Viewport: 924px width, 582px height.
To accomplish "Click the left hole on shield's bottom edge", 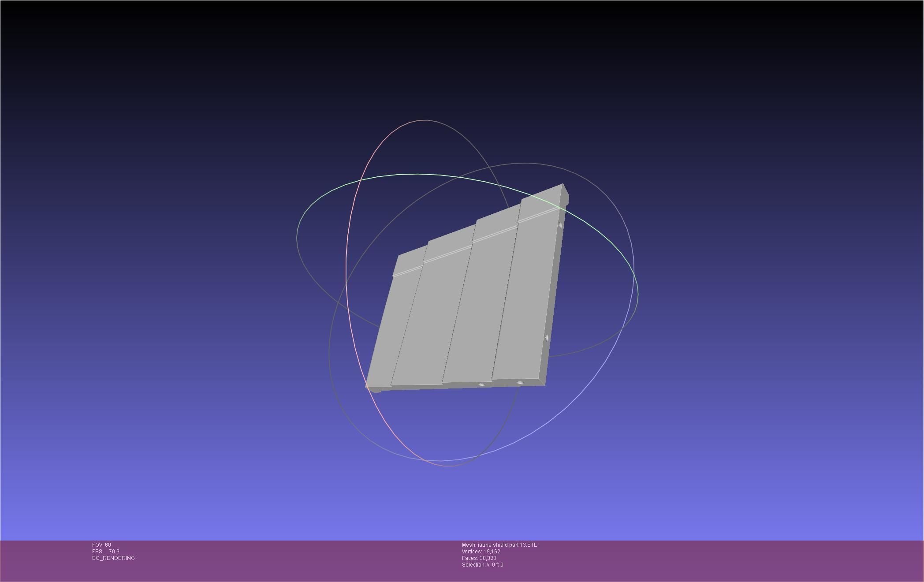I will click(481, 384).
